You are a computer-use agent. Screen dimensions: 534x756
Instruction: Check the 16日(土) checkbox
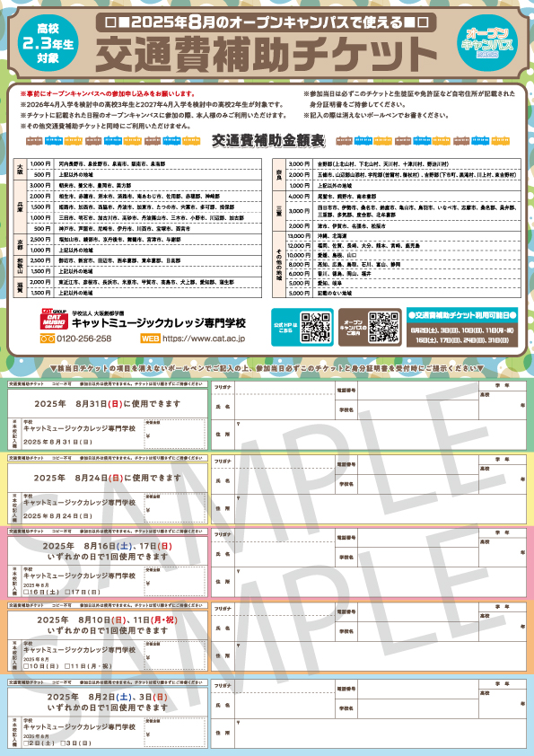[27, 592]
